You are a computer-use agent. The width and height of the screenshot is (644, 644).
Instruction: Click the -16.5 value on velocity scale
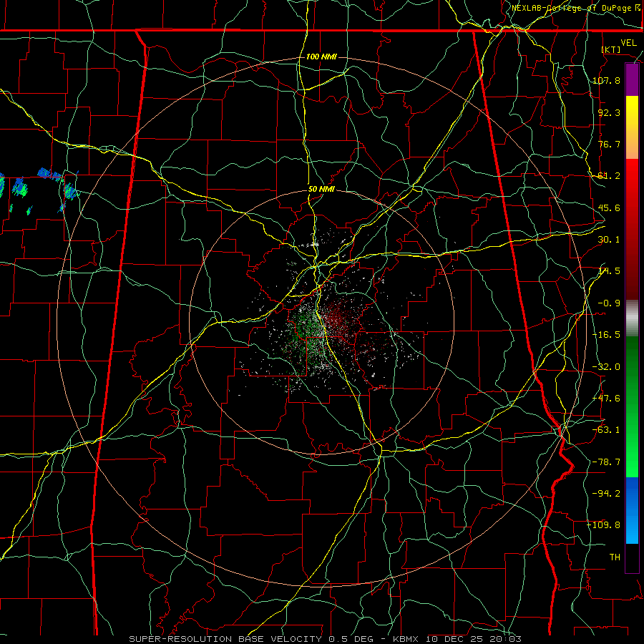tap(607, 335)
